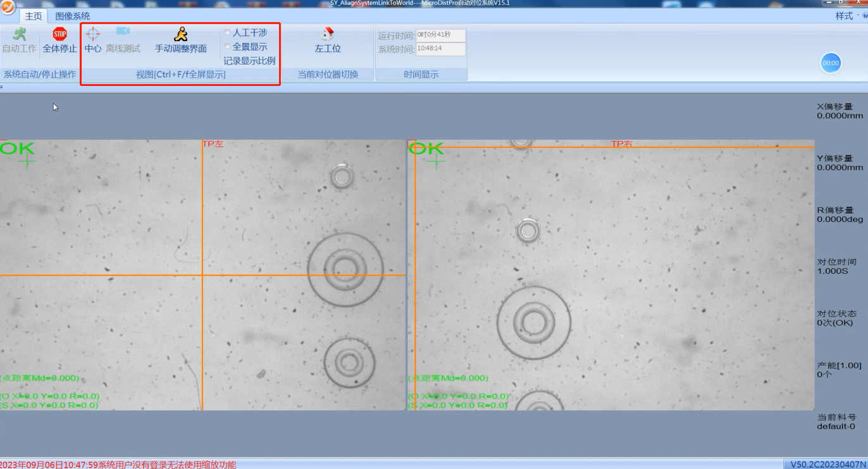
Task: Switch station with the 左工位 house icon
Action: (x=328, y=34)
